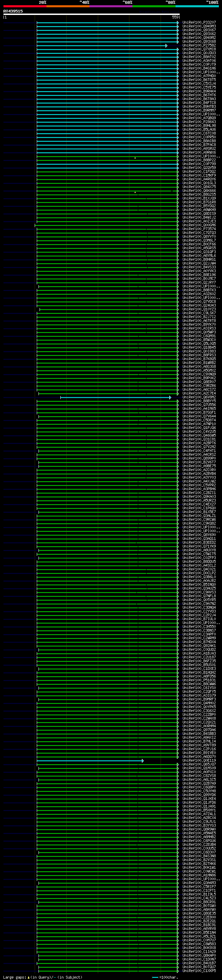Select the UniRef100_A7Z4L1 label
The width and height of the screenshot is (222, 980).
pyautogui.click(x=199, y=814)
